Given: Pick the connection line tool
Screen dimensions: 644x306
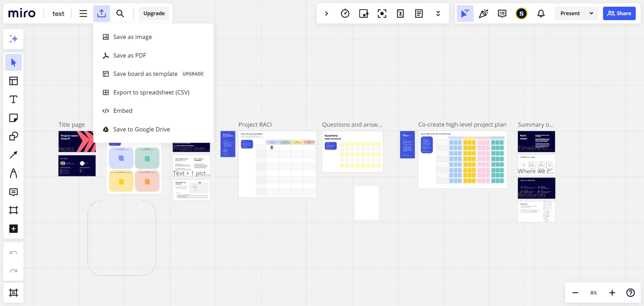Looking at the screenshot, I should [x=14, y=155].
